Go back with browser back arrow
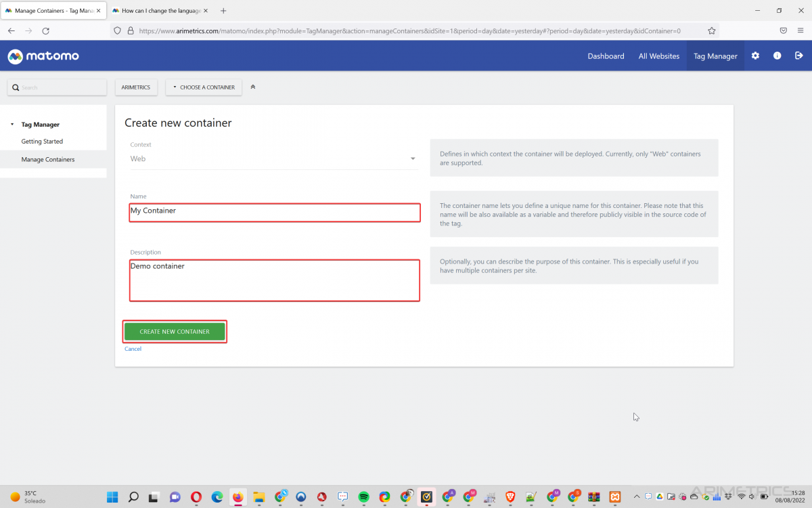Image resolution: width=812 pixels, height=508 pixels. point(12,30)
